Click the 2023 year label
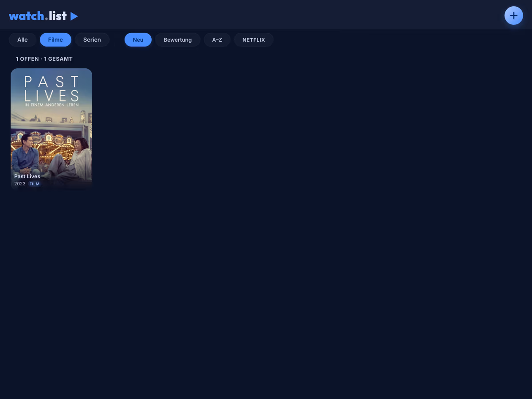 pyautogui.click(x=20, y=184)
